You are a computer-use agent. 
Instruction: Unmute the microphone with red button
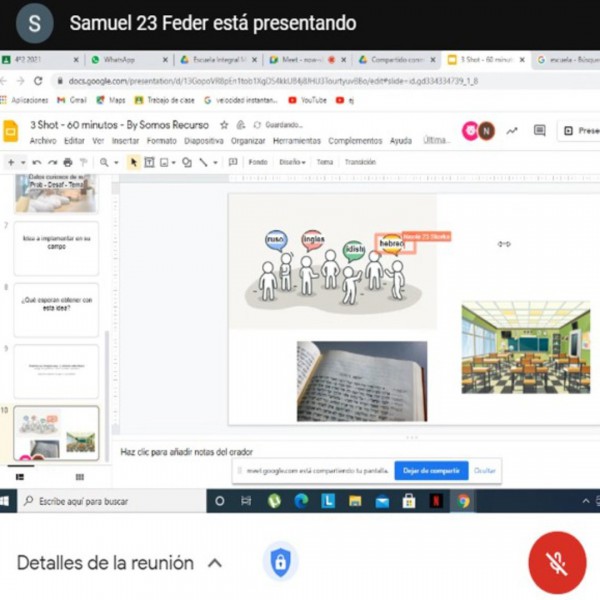coord(557,562)
